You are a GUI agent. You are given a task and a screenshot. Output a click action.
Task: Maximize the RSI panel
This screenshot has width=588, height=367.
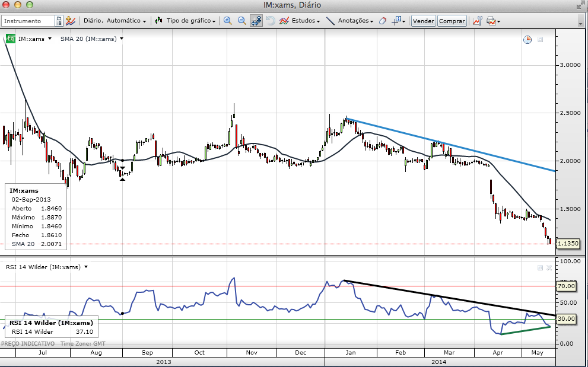pyautogui.click(x=540, y=267)
